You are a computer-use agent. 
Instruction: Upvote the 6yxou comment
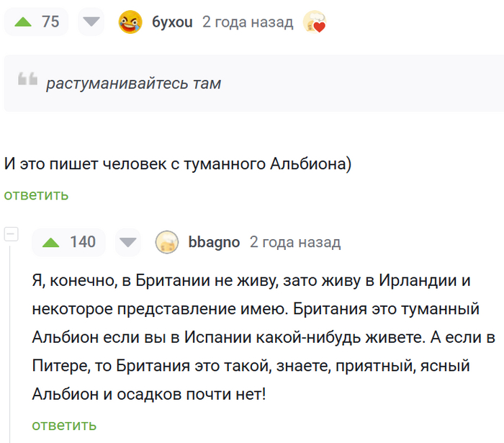click(x=24, y=22)
